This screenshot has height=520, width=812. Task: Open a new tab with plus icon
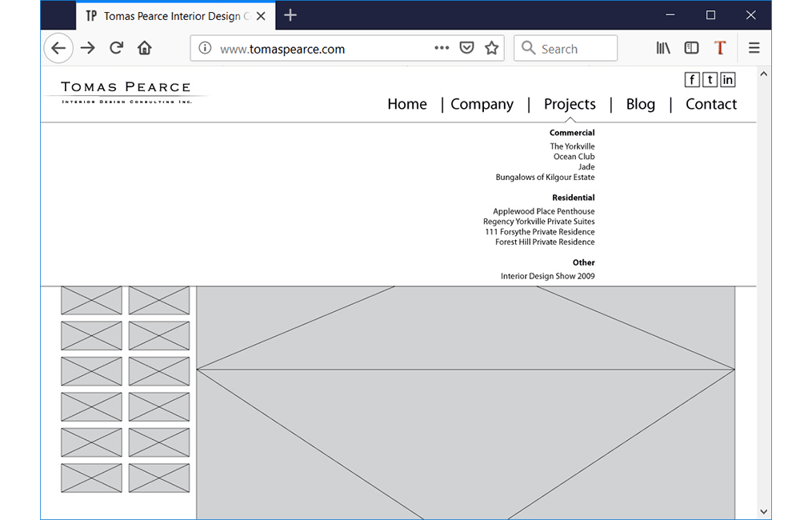click(290, 15)
